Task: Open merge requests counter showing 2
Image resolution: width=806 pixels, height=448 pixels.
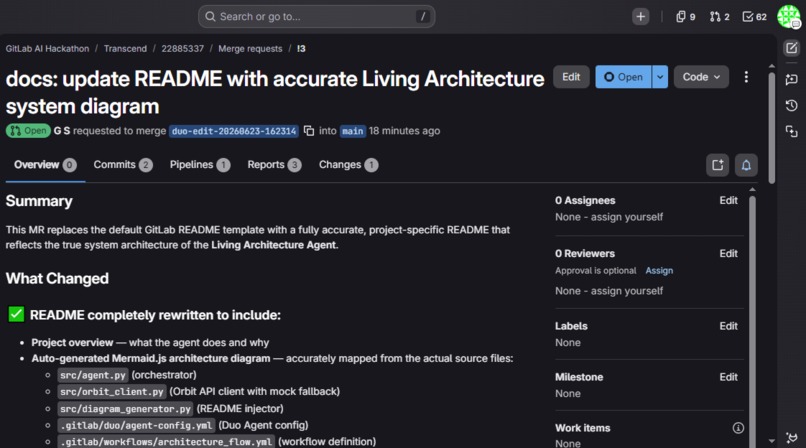Action: tap(719, 16)
